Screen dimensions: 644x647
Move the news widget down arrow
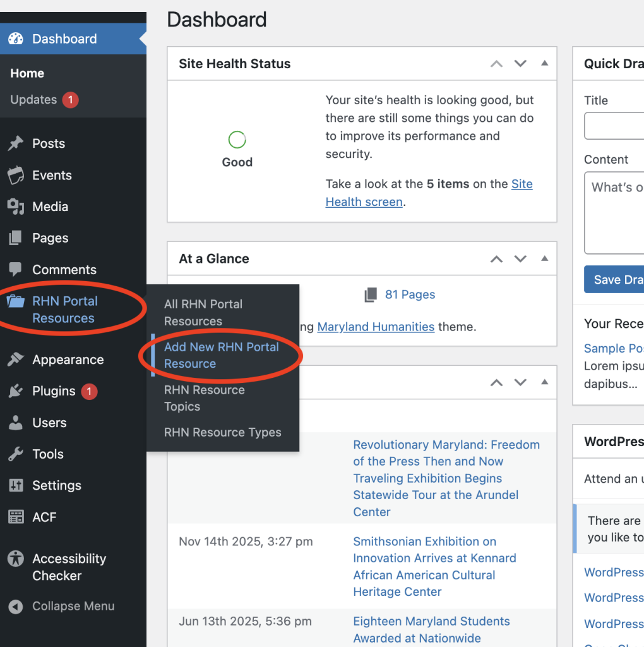(x=520, y=382)
